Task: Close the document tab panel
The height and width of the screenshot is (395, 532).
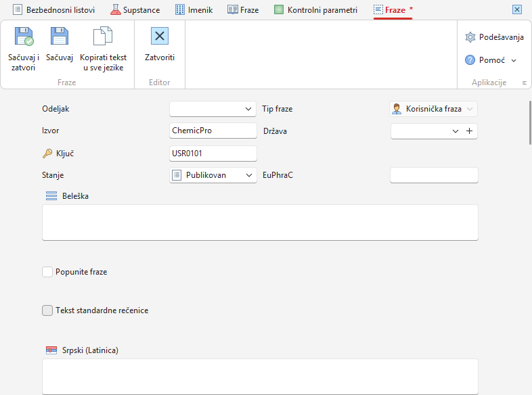Action: click(516, 9)
